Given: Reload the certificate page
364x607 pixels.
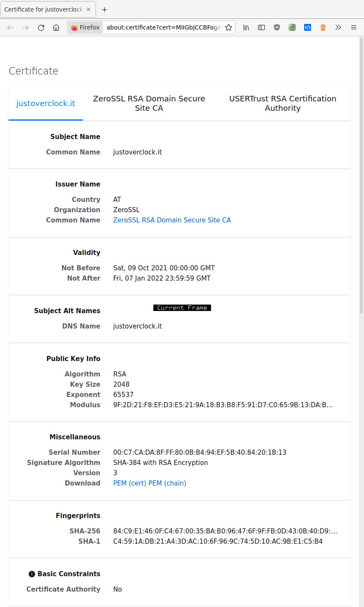Looking at the screenshot, I should coord(41,27).
